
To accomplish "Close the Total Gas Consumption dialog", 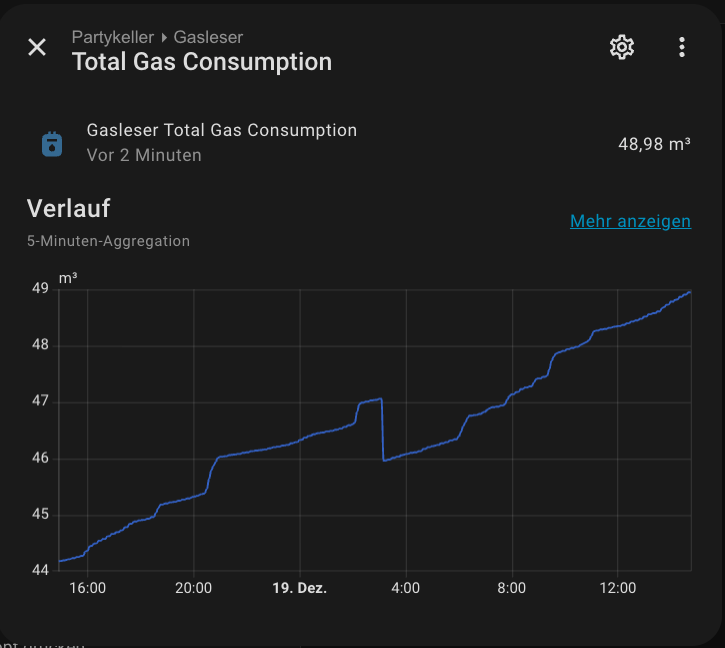I will [37, 47].
